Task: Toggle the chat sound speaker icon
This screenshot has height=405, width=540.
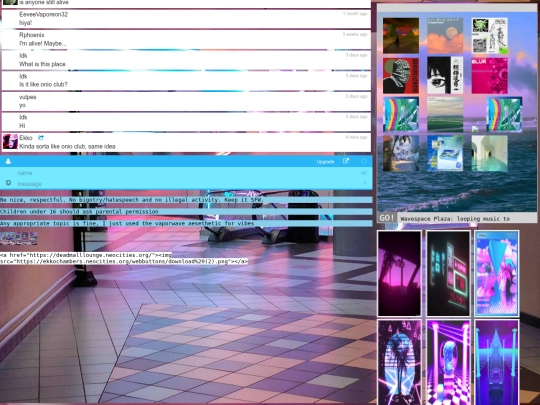Action: pyautogui.click(x=364, y=173)
